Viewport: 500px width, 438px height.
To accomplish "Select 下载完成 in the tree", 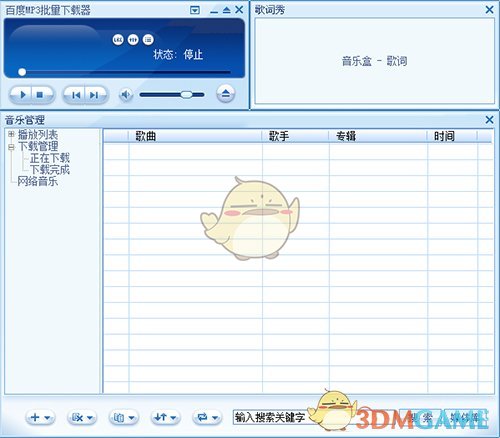I will coord(50,170).
